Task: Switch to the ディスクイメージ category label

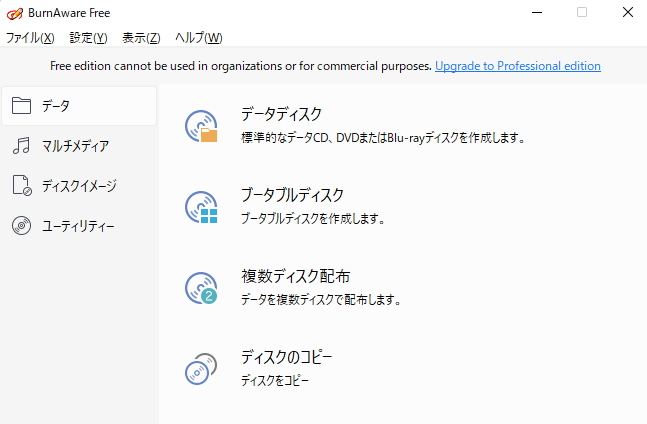Action: point(79,186)
